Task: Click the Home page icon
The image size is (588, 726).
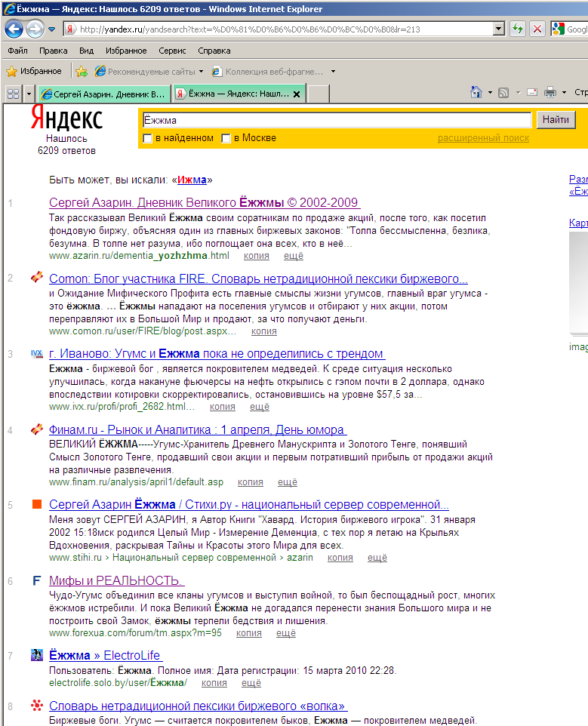Action: click(476, 92)
